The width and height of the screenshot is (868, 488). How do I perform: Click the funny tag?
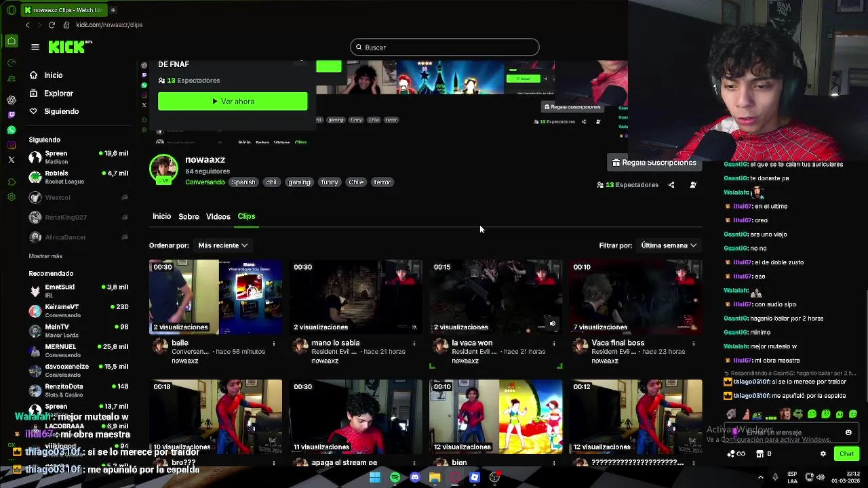click(330, 182)
